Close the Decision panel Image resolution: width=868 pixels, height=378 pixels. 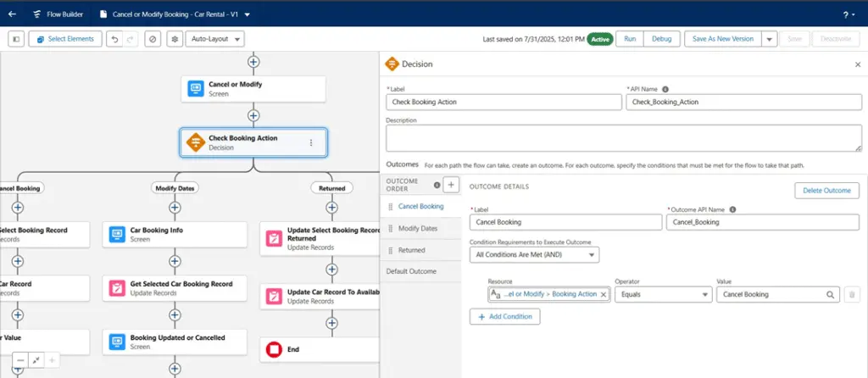pos(858,64)
